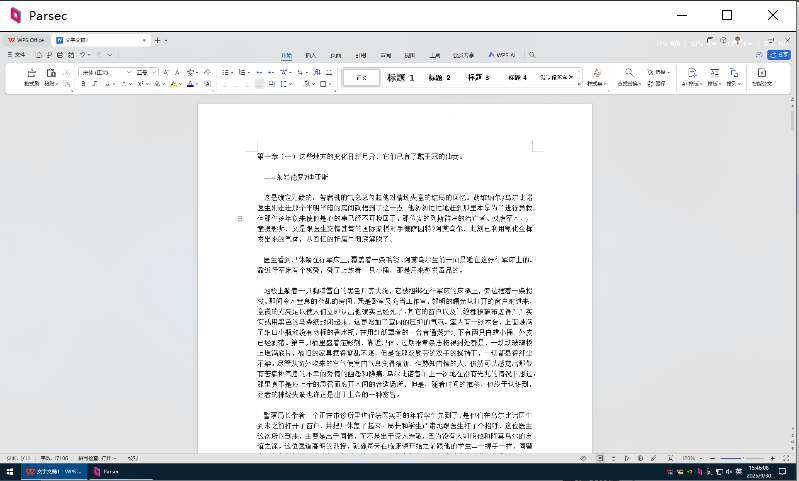Screen dimensions: 799x481
Task: Open the font name dropdown
Action: (x=127, y=73)
